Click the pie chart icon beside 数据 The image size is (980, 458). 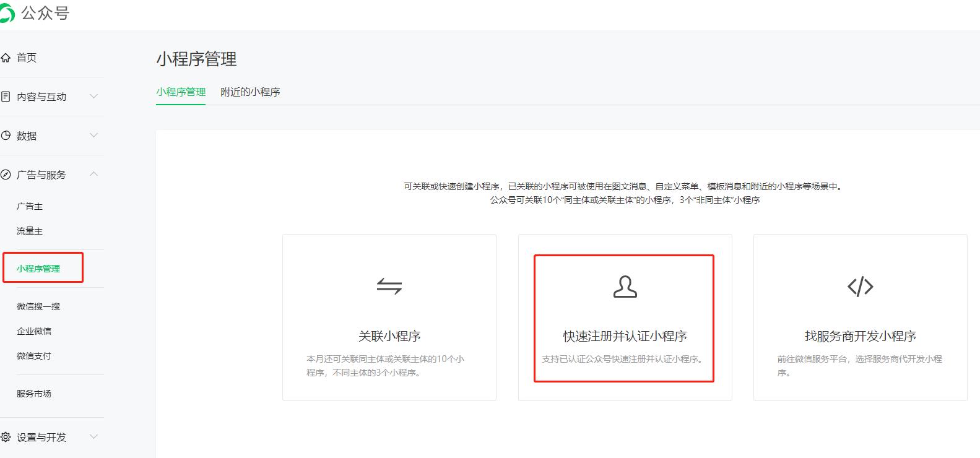tap(6, 136)
